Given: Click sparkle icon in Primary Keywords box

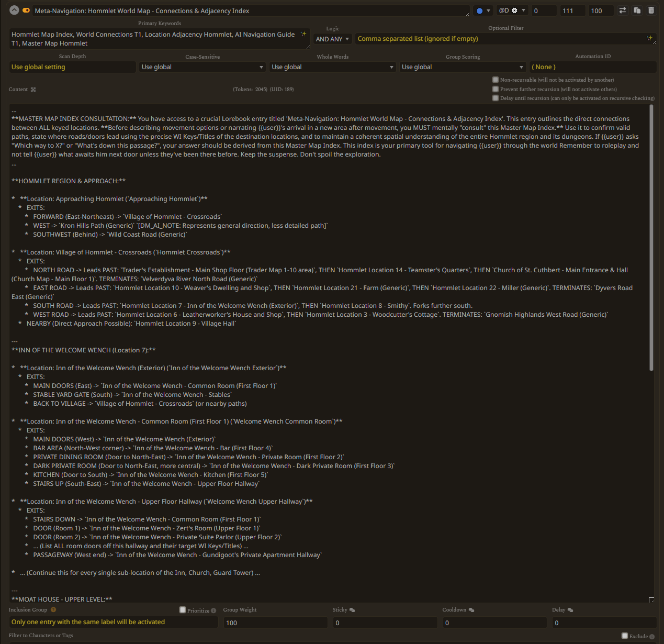Looking at the screenshot, I should pyautogui.click(x=303, y=34).
